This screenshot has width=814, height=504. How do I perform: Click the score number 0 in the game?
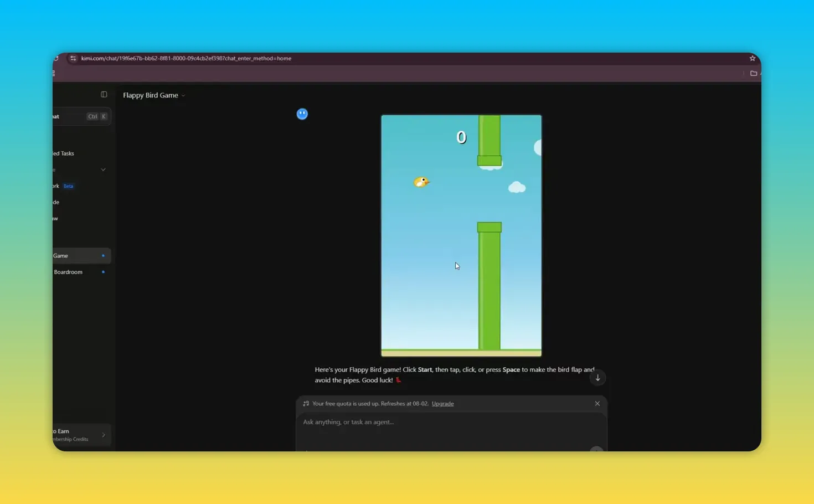(x=461, y=137)
